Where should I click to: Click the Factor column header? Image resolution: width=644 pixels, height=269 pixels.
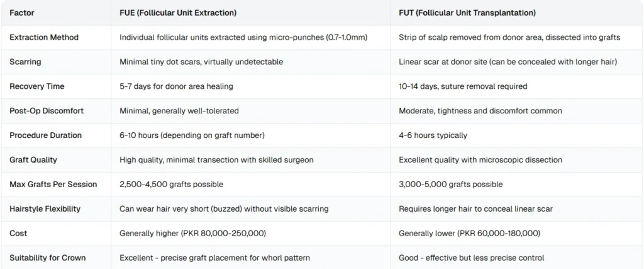click(23, 12)
